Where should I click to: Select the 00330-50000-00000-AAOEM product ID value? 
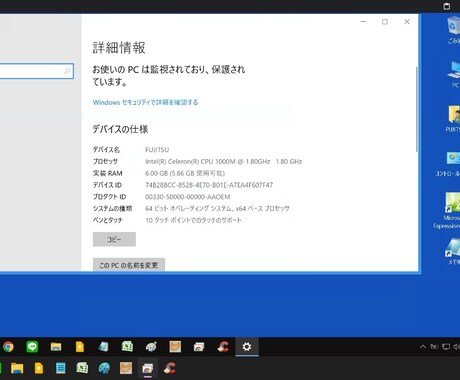[x=188, y=197]
